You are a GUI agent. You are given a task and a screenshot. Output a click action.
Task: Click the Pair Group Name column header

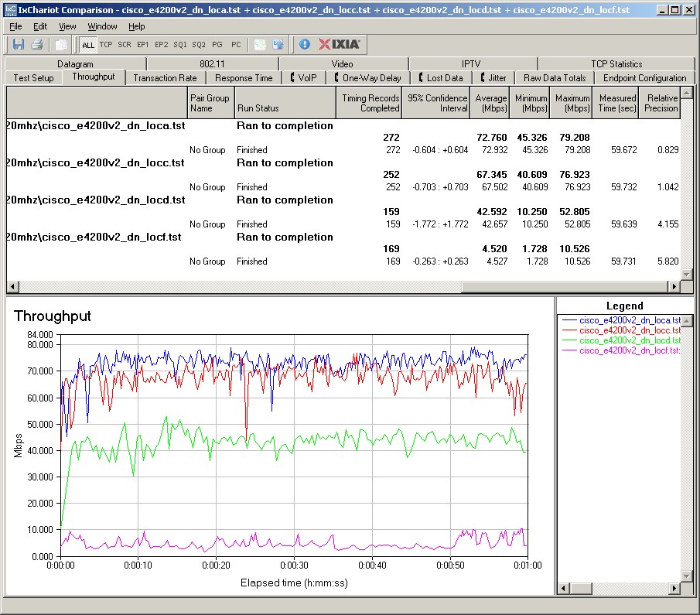click(x=210, y=103)
